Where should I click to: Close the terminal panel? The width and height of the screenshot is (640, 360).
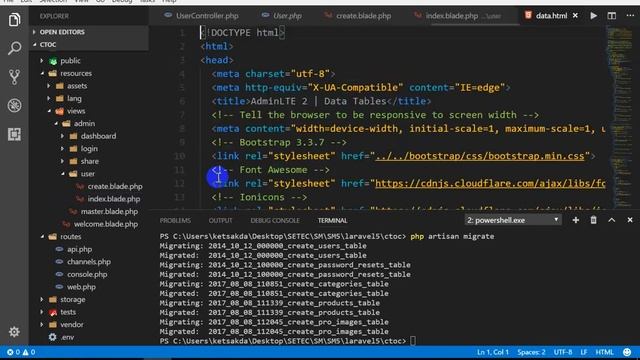[630, 220]
